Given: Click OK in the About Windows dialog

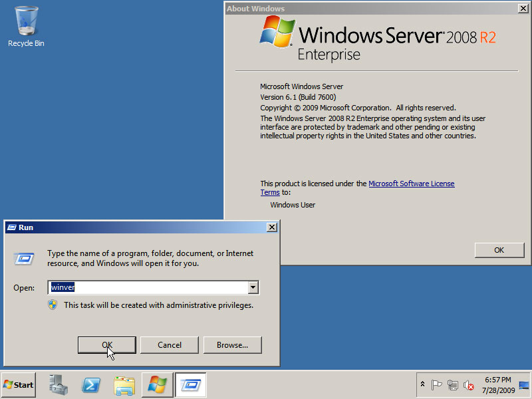Looking at the screenshot, I should [x=499, y=250].
